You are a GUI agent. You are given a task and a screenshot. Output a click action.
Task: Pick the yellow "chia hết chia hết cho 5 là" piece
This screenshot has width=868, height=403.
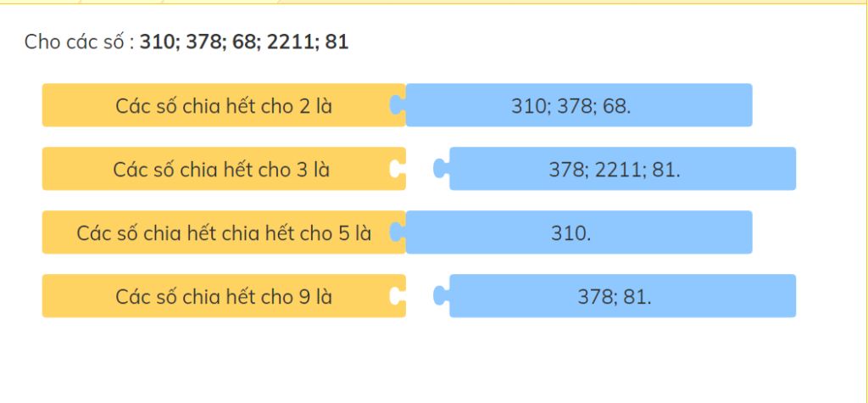point(224,232)
